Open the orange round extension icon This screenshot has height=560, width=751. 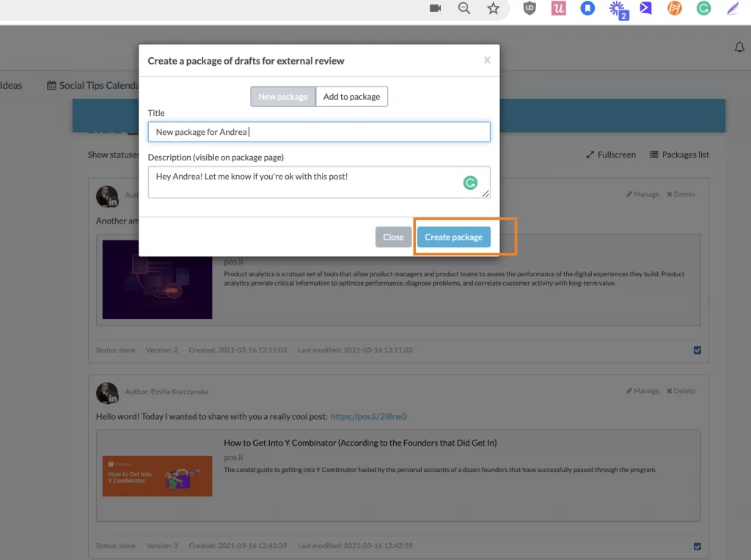675,8
